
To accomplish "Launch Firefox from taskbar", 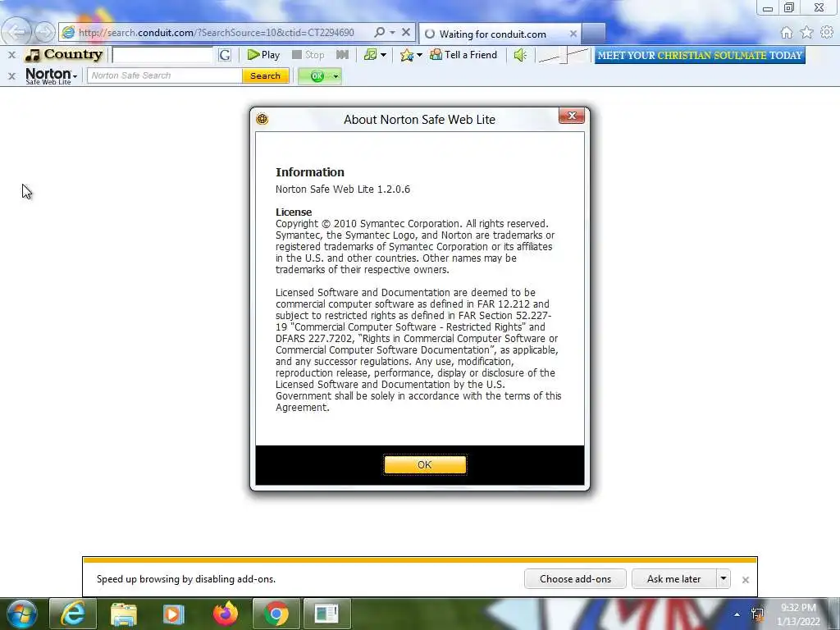I will [x=225, y=614].
